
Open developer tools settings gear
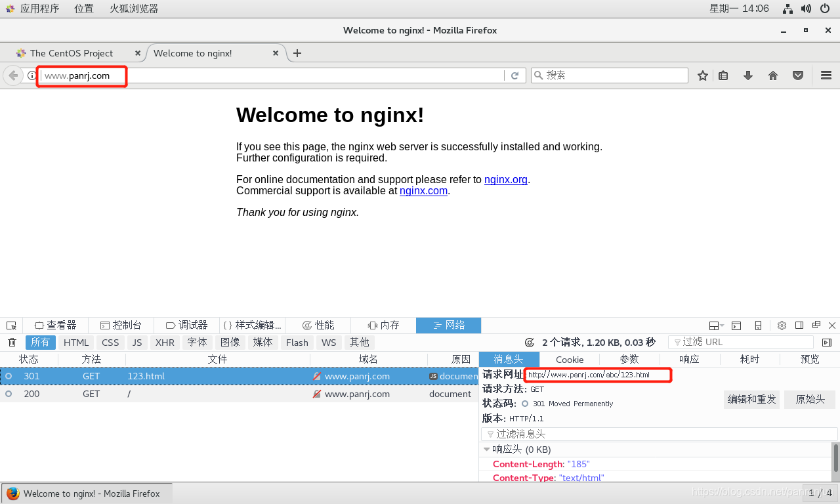pyautogui.click(x=782, y=325)
